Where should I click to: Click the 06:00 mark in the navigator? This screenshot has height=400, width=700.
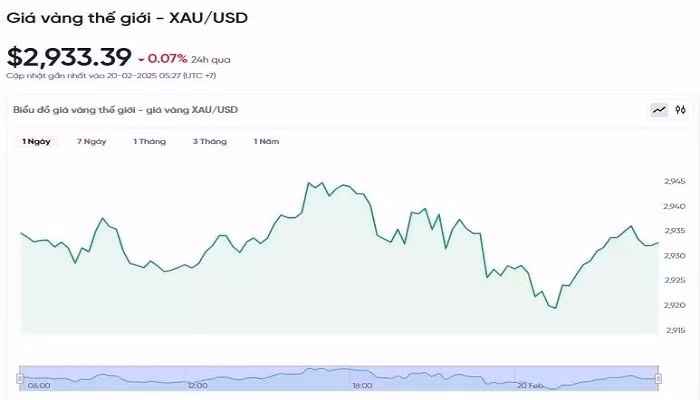[x=39, y=385]
